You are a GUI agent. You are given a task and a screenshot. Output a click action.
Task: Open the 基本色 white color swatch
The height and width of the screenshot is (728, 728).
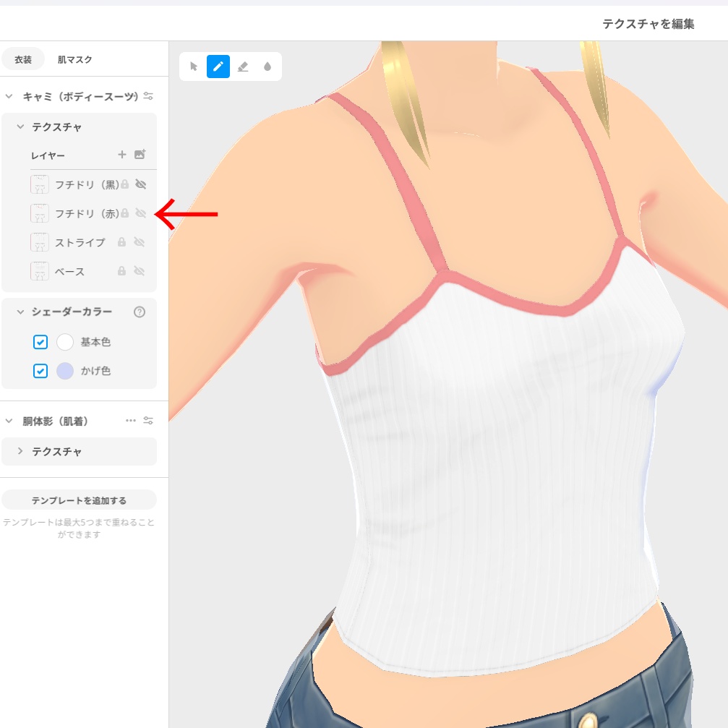click(x=65, y=342)
